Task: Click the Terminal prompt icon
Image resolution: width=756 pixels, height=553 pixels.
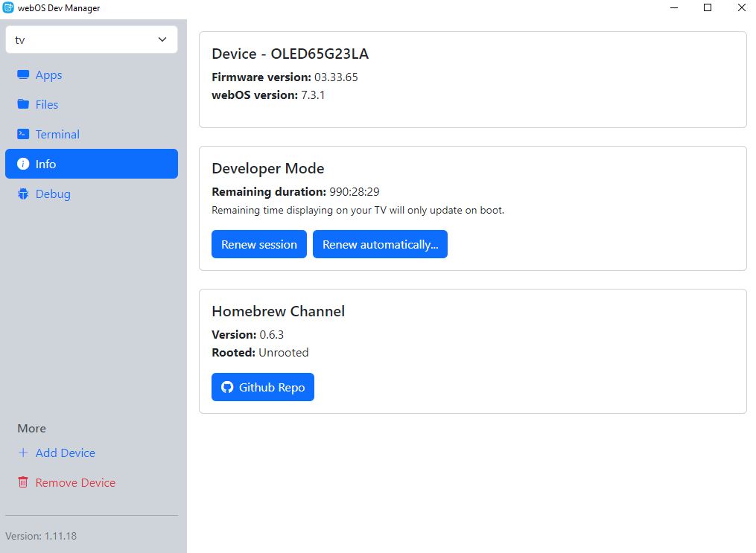Action: pyautogui.click(x=23, y=135)
